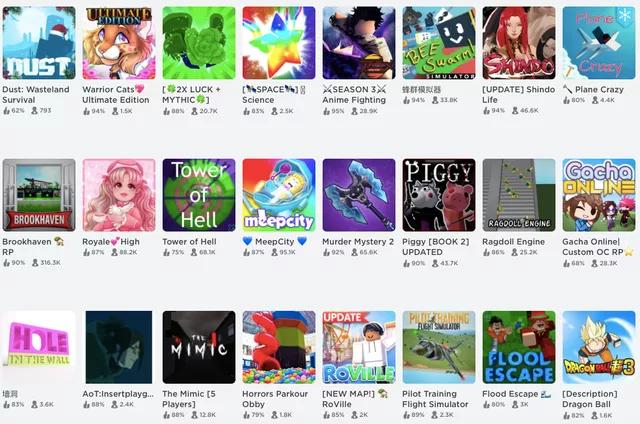Viewport: 640px width, 424px height.
Task: Open Murder Mystery 2 knife thumbnail
Action: (359, 195)
